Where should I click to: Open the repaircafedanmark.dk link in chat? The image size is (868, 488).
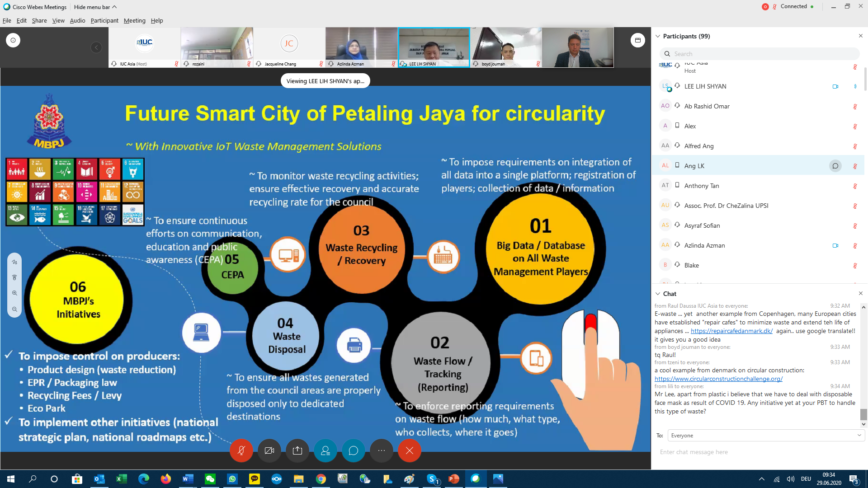(731, 331)
